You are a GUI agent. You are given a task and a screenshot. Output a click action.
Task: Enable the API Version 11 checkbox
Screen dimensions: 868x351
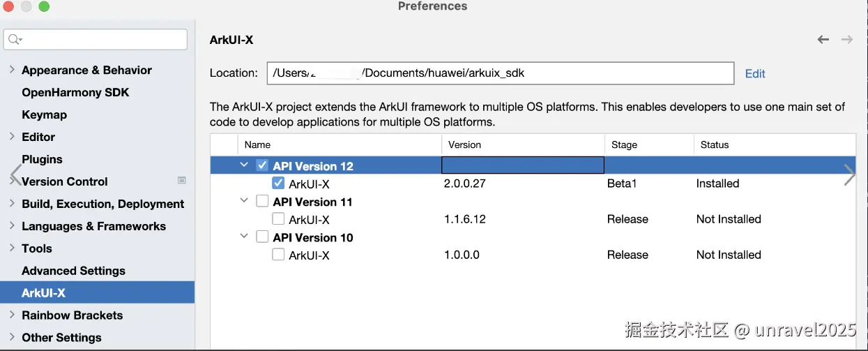262,202
